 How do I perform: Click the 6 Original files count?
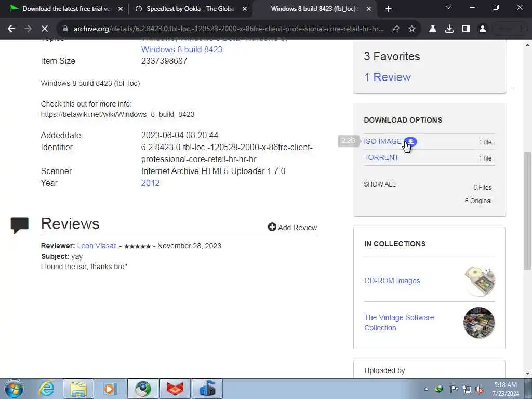[x=478, y=201]
